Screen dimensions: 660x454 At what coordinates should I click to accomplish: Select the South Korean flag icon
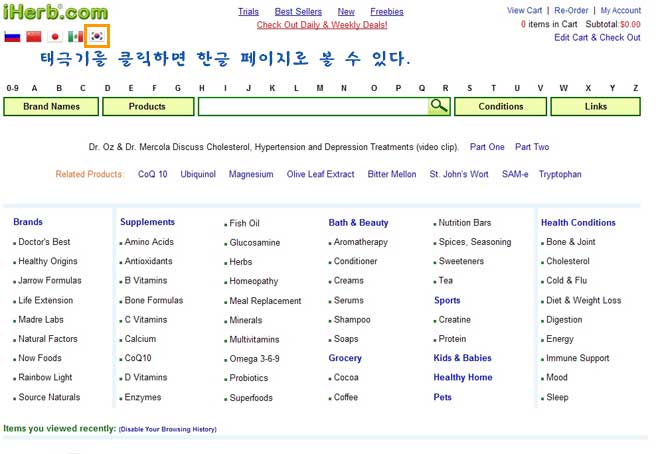[97, 37]
